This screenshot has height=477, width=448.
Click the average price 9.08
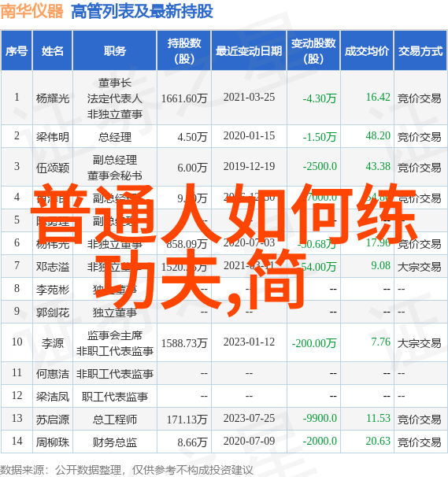tap(380, 265)
